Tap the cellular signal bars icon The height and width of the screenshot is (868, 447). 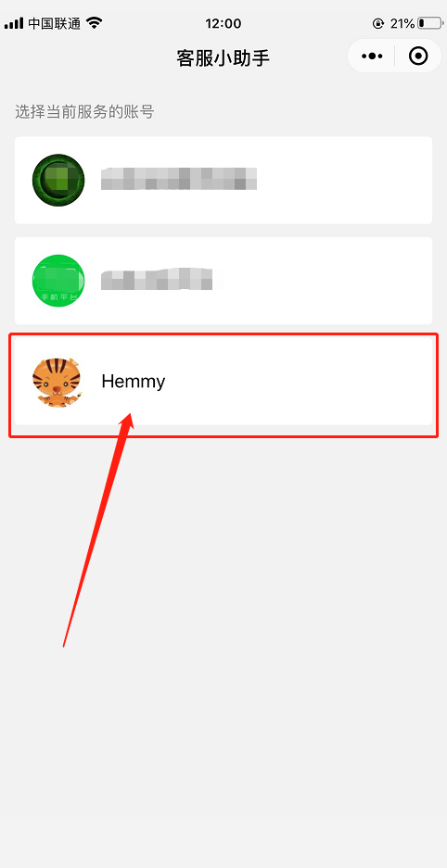pyautogui.click(x=14, y=23)
